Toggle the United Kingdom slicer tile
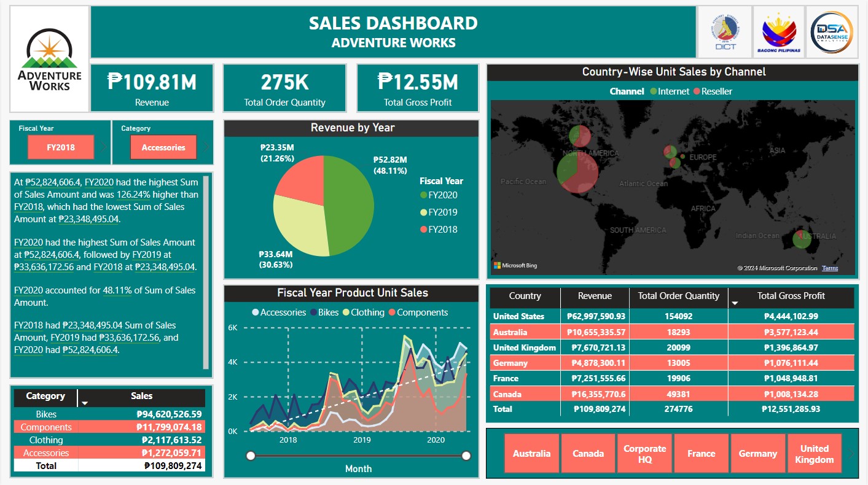 click(815, 454)
